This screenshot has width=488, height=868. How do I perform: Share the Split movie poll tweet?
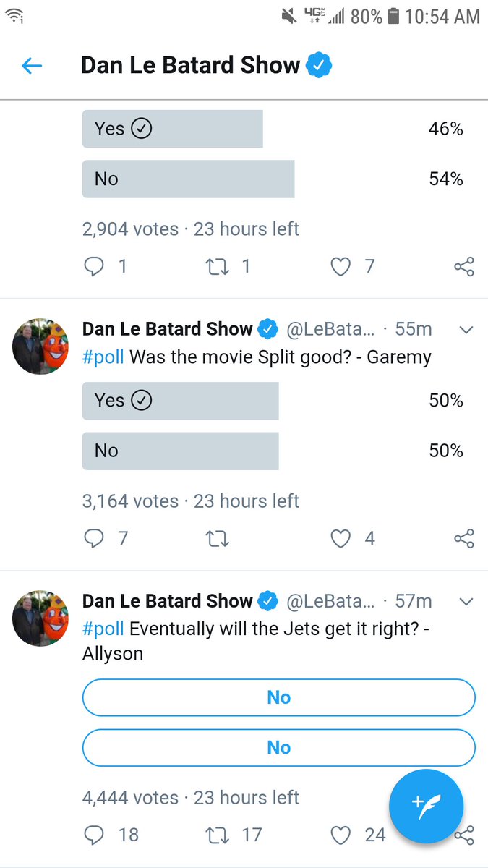point(464,538)
